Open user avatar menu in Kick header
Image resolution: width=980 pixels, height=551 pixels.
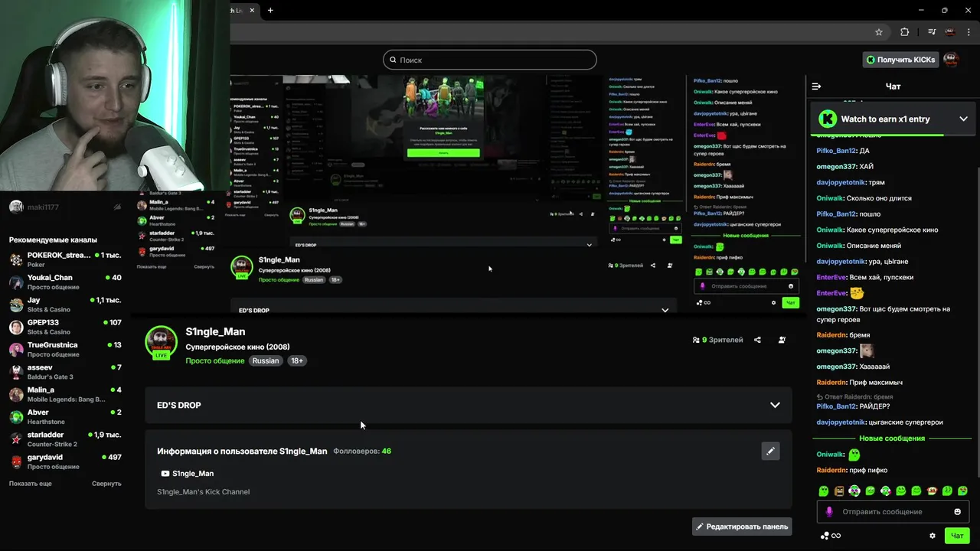(951, 60)
